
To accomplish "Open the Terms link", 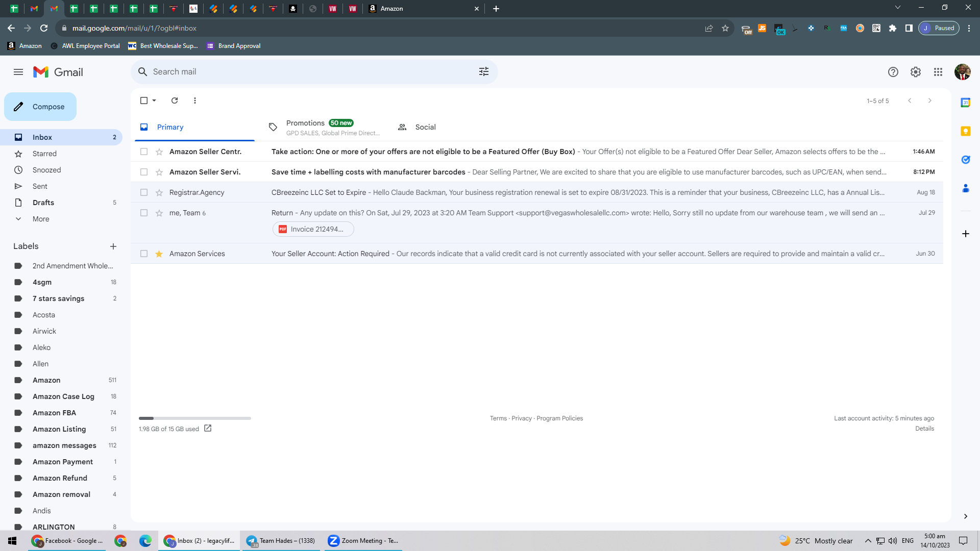I will tap(498, 418).
